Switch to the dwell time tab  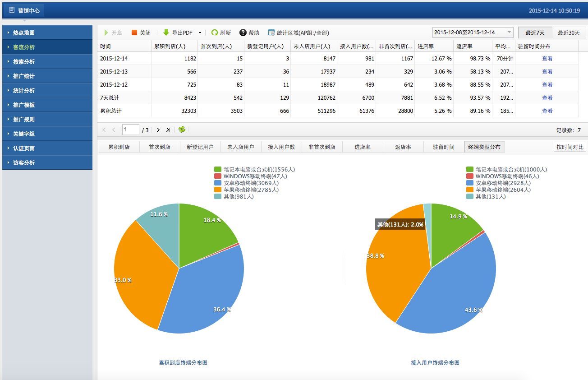[443, 147]
